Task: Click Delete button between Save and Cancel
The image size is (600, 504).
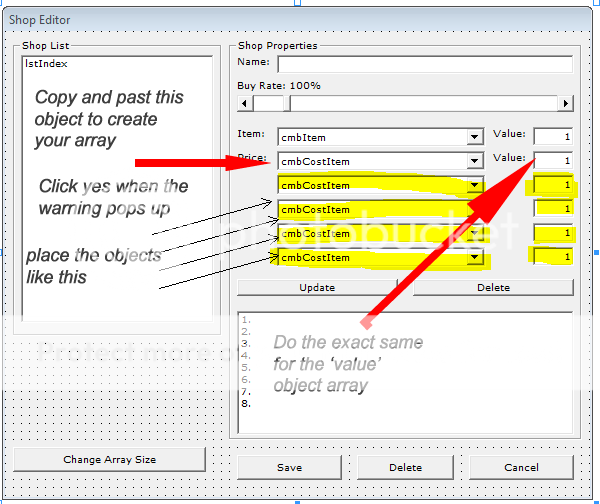Action: point(405,467)
